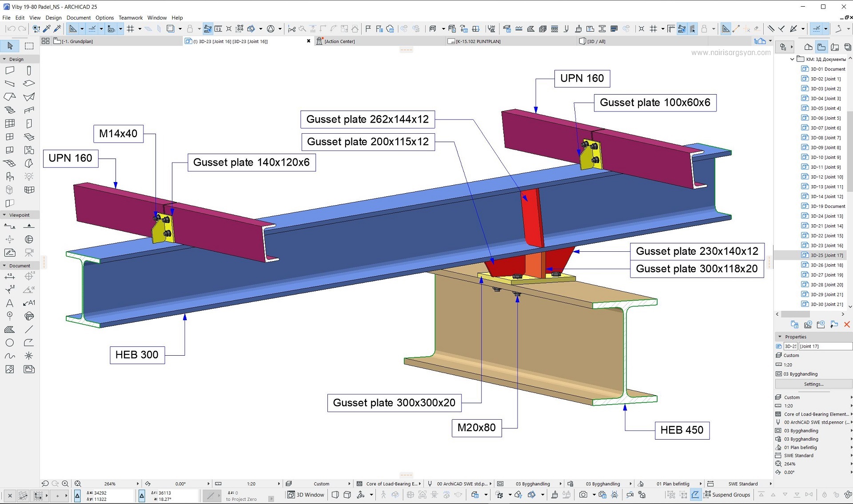Select the Slab tool
Image resolution: width=853 pixels, height=504 pixels.
pyautogui.click(x=29, y=83)
